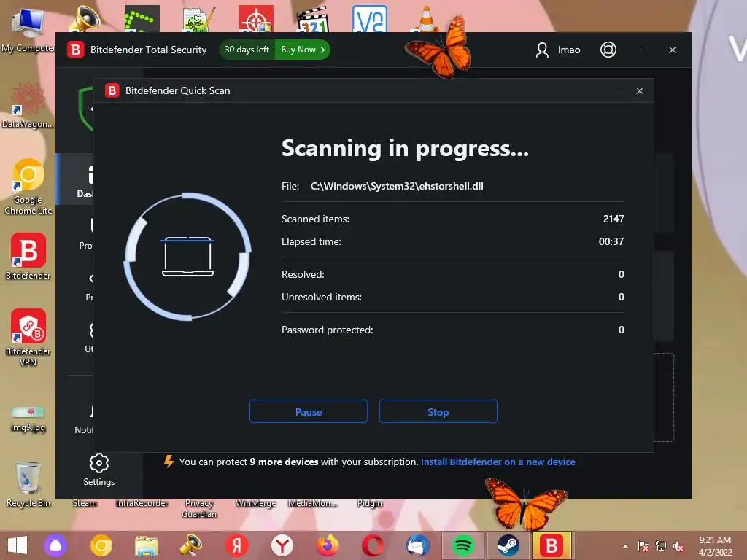The width and height of the screenshot is (747, 560).
Task: Open the network tray icon
Action: pos(661,546)
